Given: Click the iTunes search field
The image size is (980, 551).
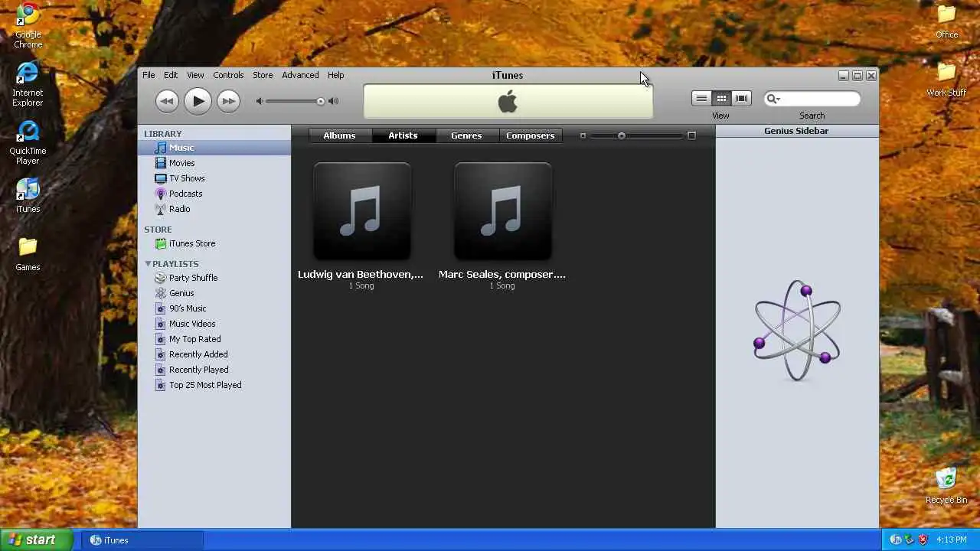Looking at the screenshot, I should coord(812,99).
